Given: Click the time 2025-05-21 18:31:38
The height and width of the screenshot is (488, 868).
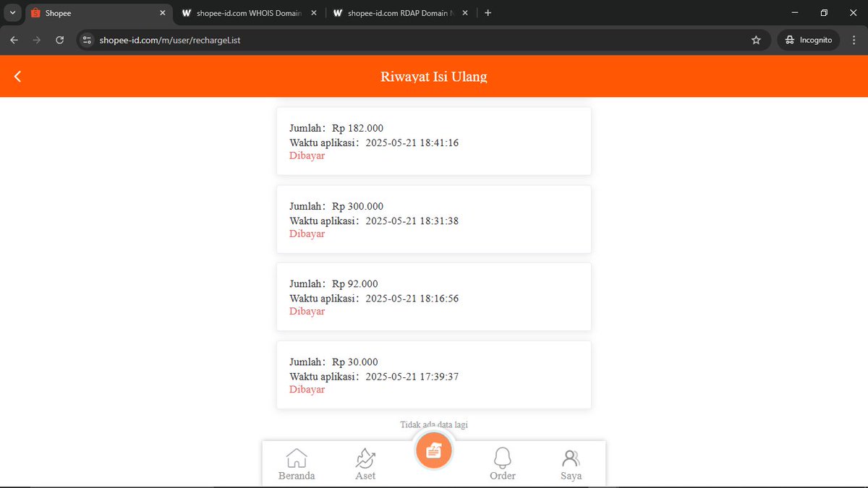Looking at the screenshot, I should pyautogui.click(x=412, y=221).
